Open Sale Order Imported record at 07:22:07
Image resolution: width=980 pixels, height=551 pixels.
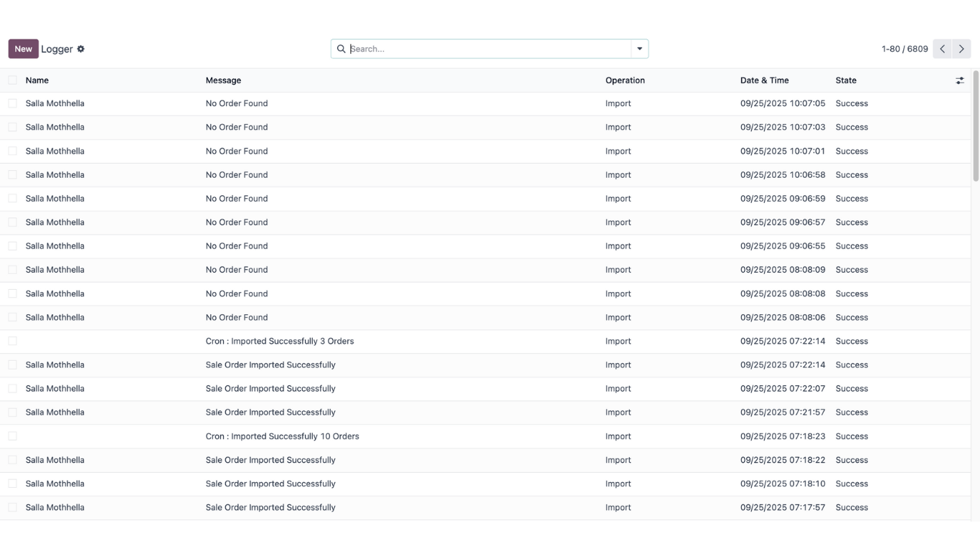[x=270, y=388]
